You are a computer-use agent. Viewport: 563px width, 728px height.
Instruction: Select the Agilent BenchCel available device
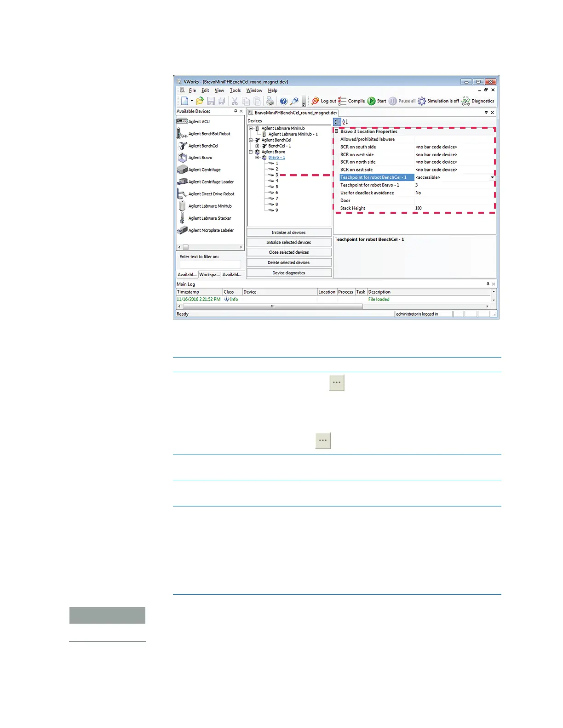198,146
